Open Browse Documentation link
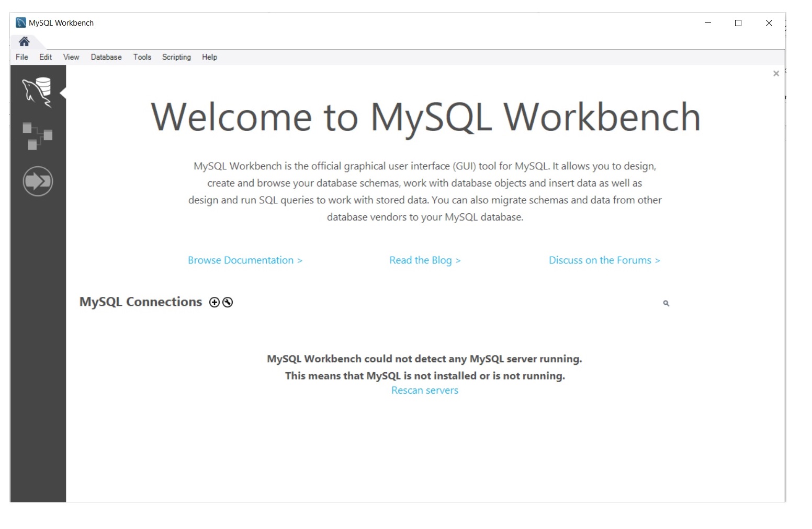The image size is (812, 529). [245, 260]
